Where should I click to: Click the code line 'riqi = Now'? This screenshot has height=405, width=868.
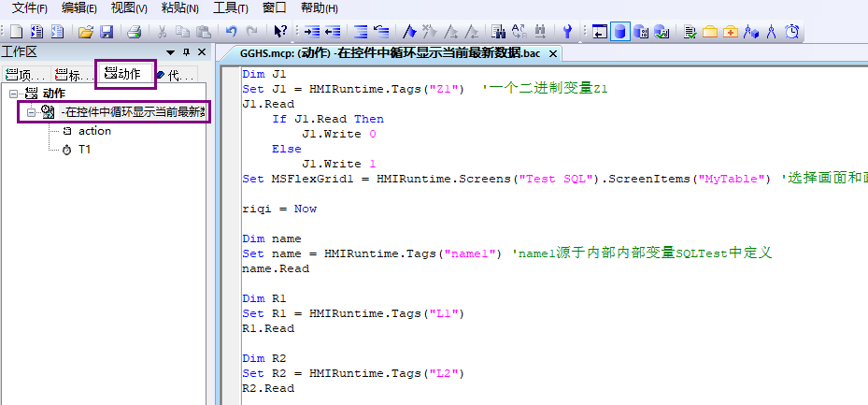click(x=279, y=209)
